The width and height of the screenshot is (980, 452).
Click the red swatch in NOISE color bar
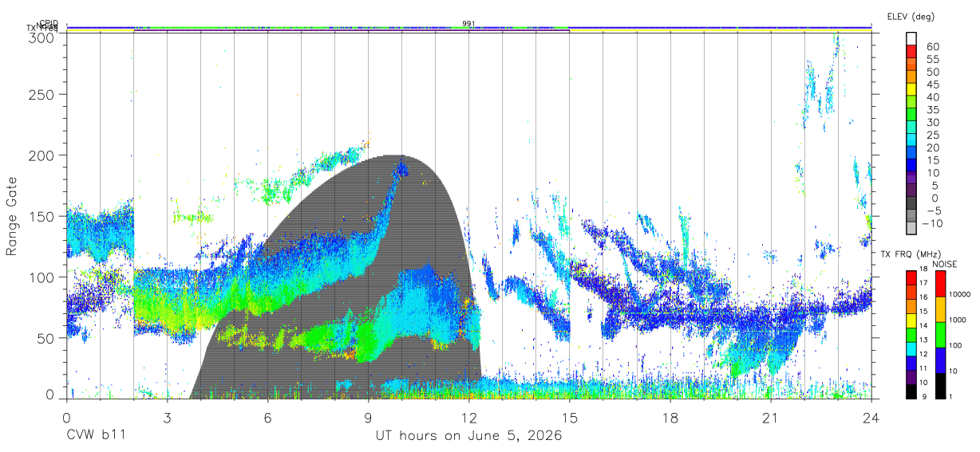[x=939, y=284]
